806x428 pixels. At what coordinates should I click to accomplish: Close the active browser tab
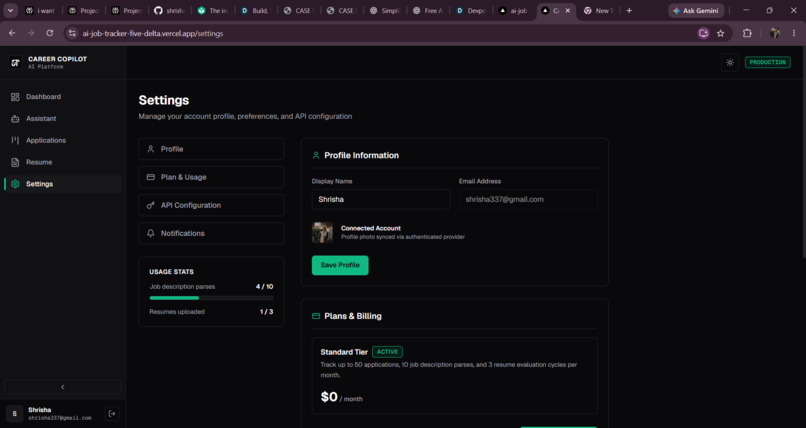567,10
